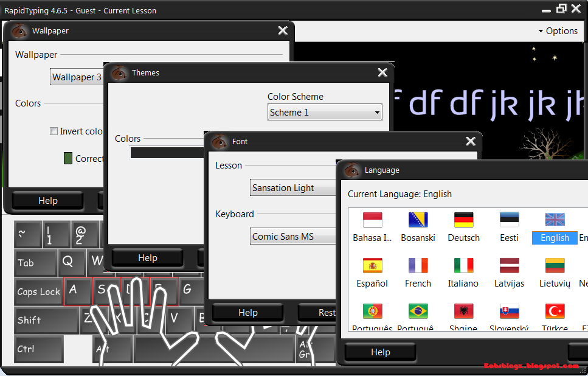Click the dark color bar in Themes
This screenshot has height=376, width=588.
coord(167,153)
